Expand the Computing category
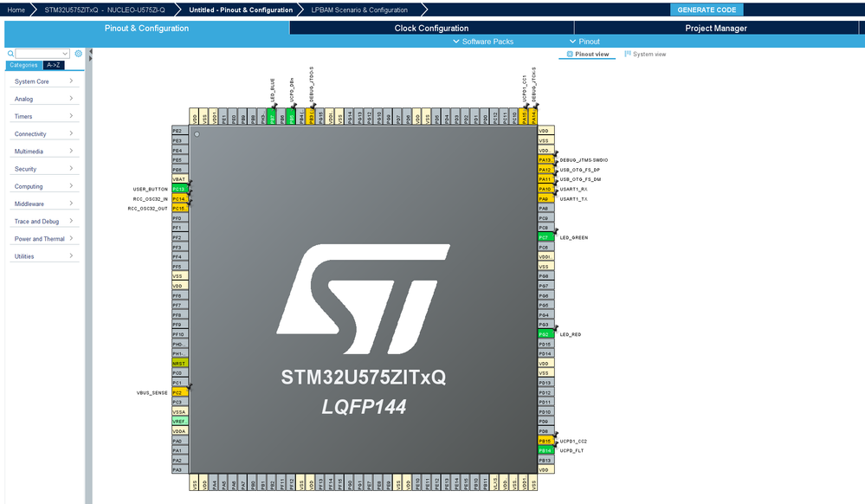Image resolution: width=865 pixels, height=504 pixels. coord(43,186)
